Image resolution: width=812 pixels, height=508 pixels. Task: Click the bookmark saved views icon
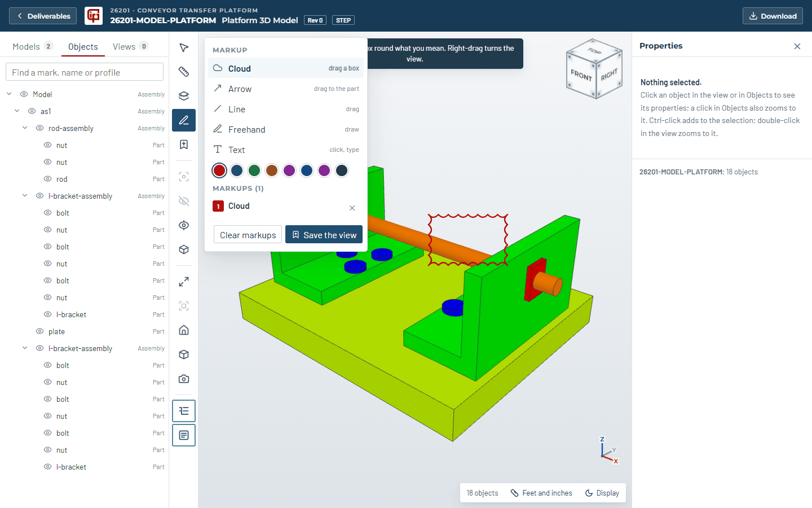tap(184, 144)
